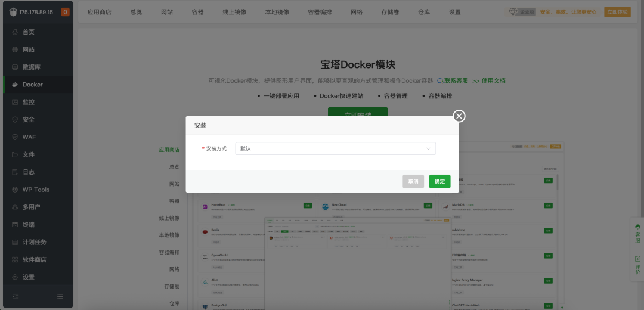Click the database icon beside 数据库
The height and width of the screenshot is (310, 644).
15,67
